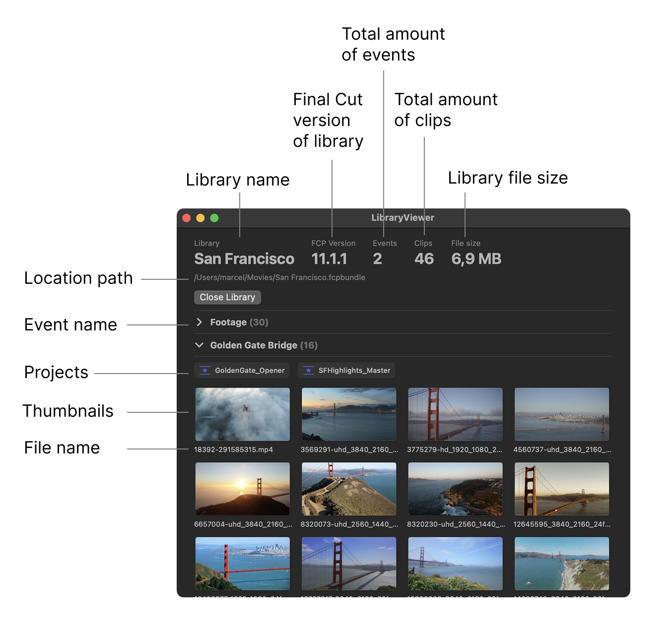672x640 pixels.
Task: Click the red close window button
Action: (187, 218)
